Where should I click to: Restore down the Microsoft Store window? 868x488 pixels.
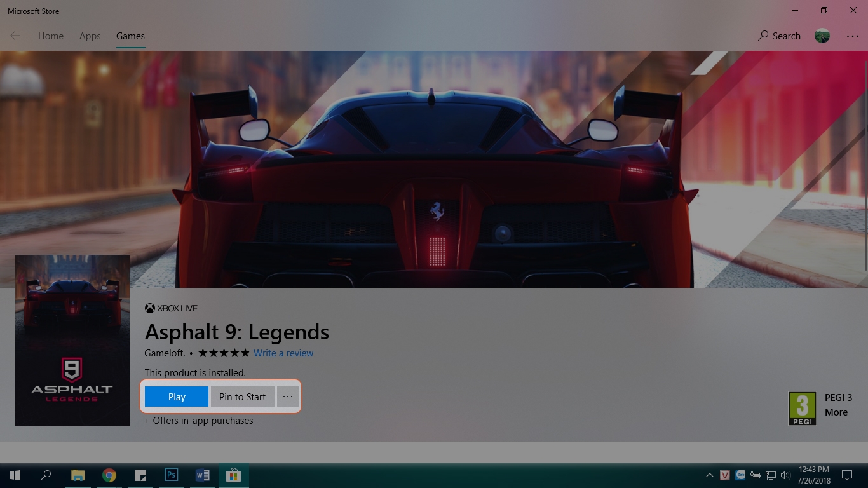coord(824,10)
